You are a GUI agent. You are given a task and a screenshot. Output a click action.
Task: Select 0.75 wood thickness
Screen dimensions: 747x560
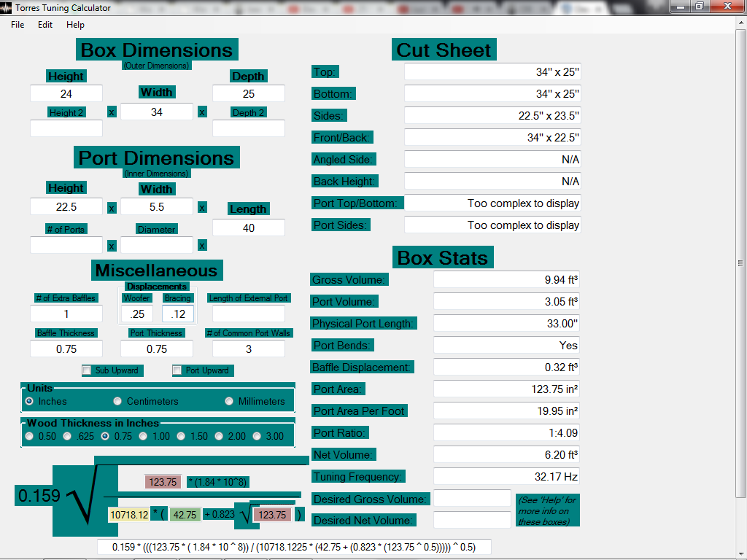click(x=105, y=436)
